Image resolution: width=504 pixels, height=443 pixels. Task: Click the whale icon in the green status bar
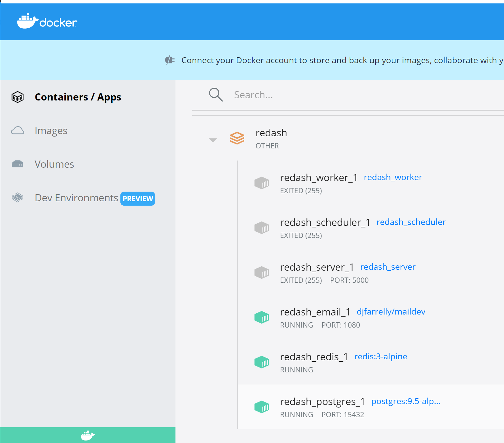(x=88, y=435)
